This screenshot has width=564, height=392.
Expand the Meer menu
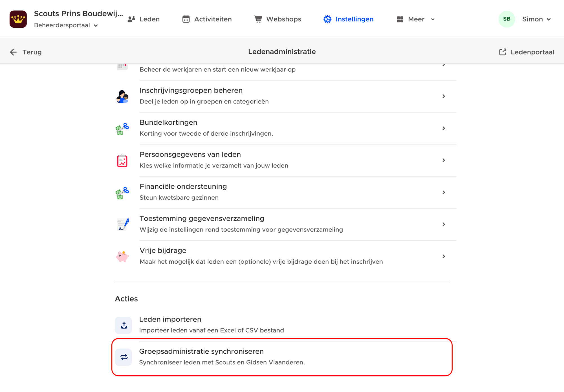pos(416,19)
